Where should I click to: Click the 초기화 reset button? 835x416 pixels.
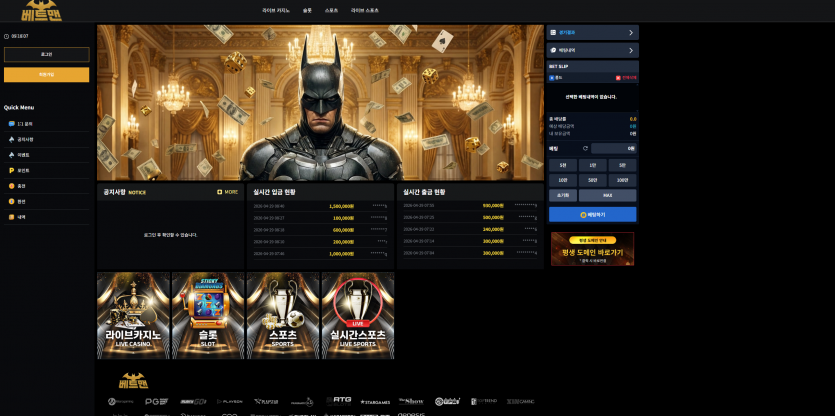[x=562, y=195]
